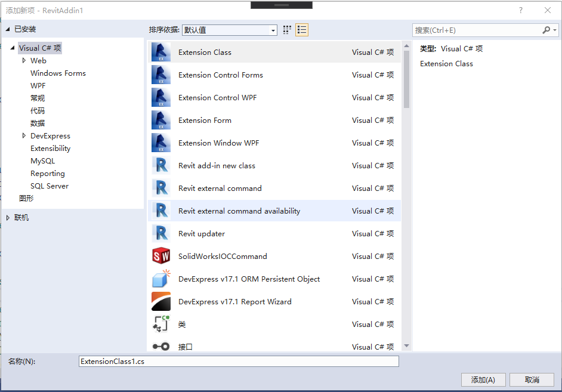Open the sort by 默认值 dropdown
Screen dimensions: 562x392
[229, 30]
